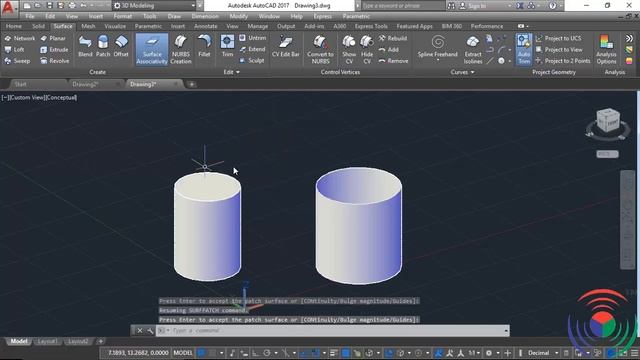
Task: Click the Show CV button
Action: click(349, 49)
